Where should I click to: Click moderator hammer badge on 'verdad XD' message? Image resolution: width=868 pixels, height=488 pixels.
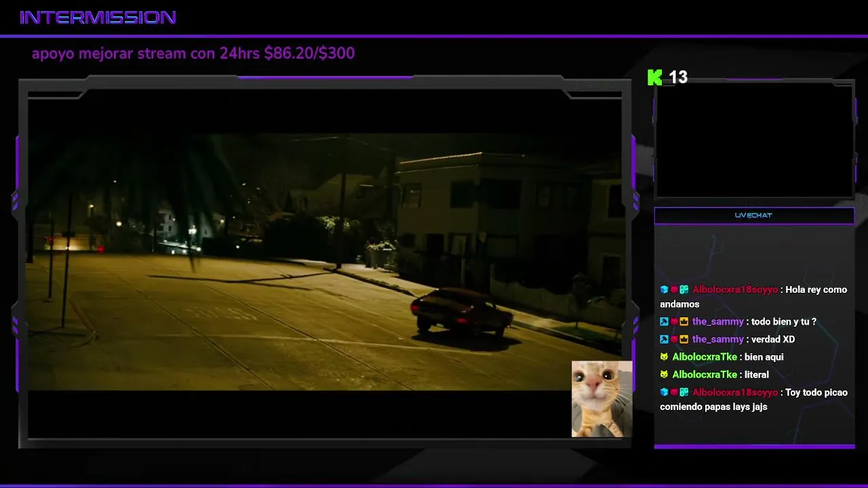coord(664,340)
